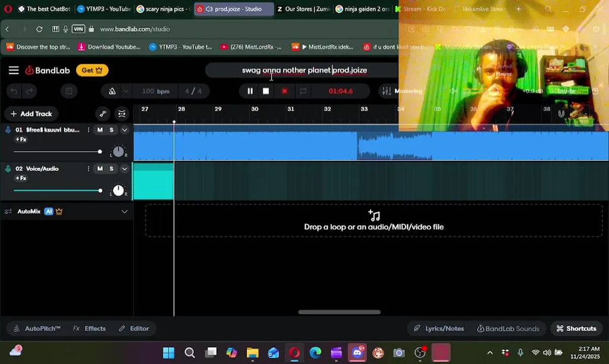The width and height of the screenshot is (609, 364).
Task: Click the red record button
Action: 284,91
